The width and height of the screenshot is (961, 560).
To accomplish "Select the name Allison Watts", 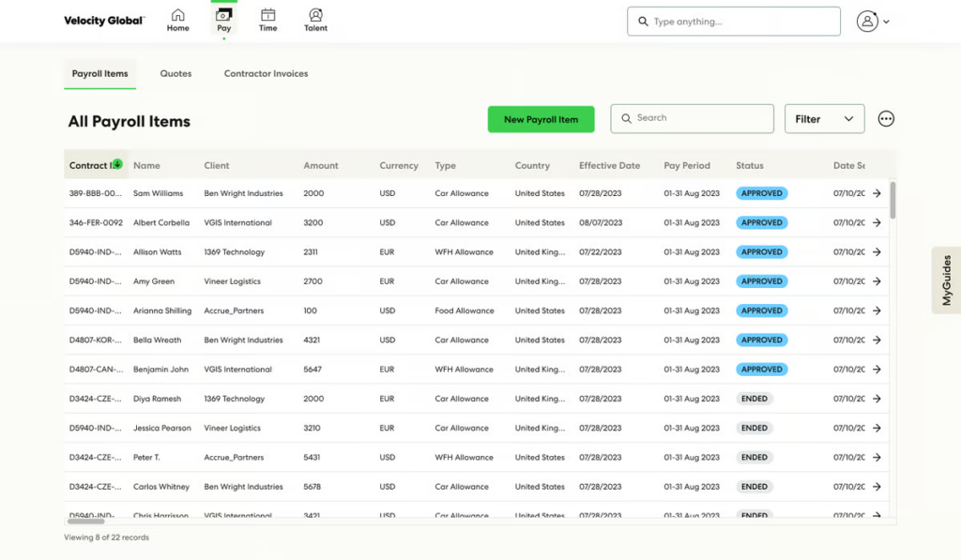I will point(158,251).
